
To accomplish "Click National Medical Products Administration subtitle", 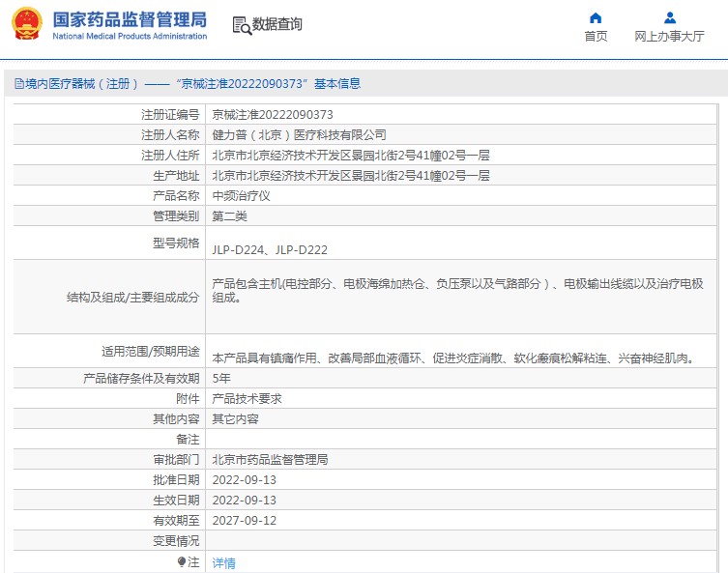I will (x=130, y=36).
